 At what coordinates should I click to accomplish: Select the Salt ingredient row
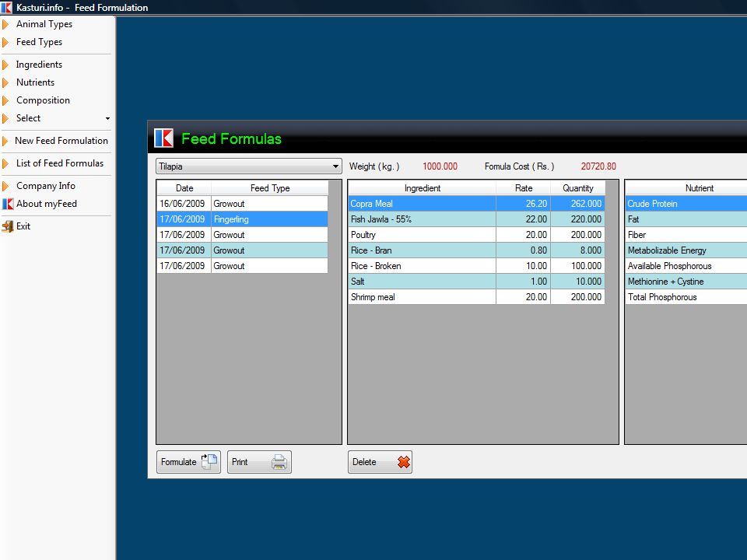coord(476,282)
